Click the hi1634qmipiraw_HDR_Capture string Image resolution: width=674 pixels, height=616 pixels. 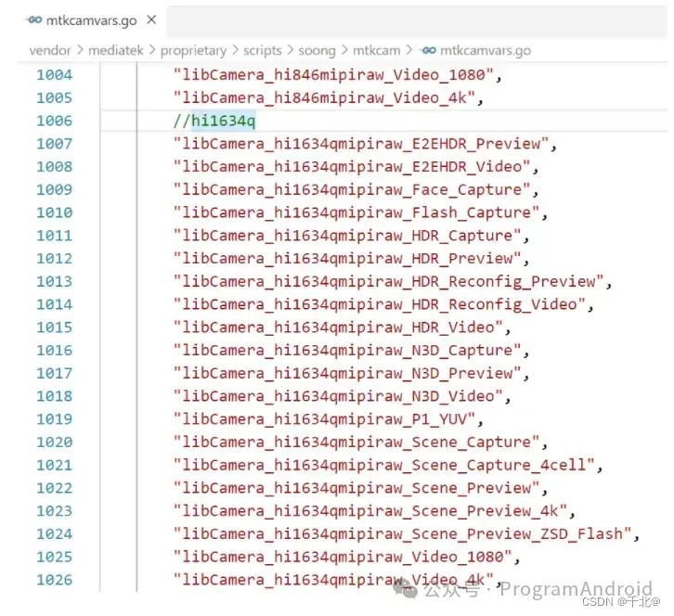pos(347,236)
